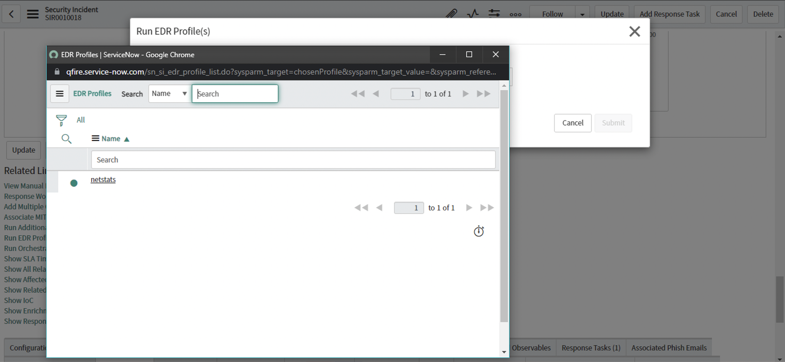
Task: Click the Submit button in dialog
Action: pyautogui.click(x=613, y=123)
